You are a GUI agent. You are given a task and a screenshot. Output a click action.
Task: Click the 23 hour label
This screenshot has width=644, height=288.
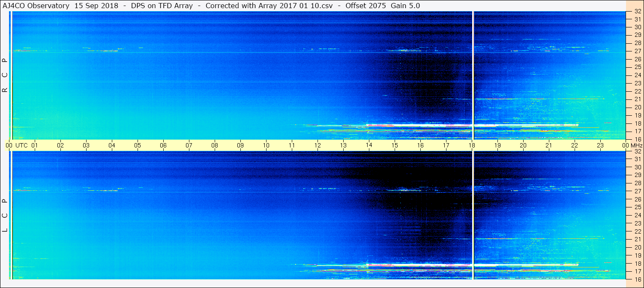point(600,145)
